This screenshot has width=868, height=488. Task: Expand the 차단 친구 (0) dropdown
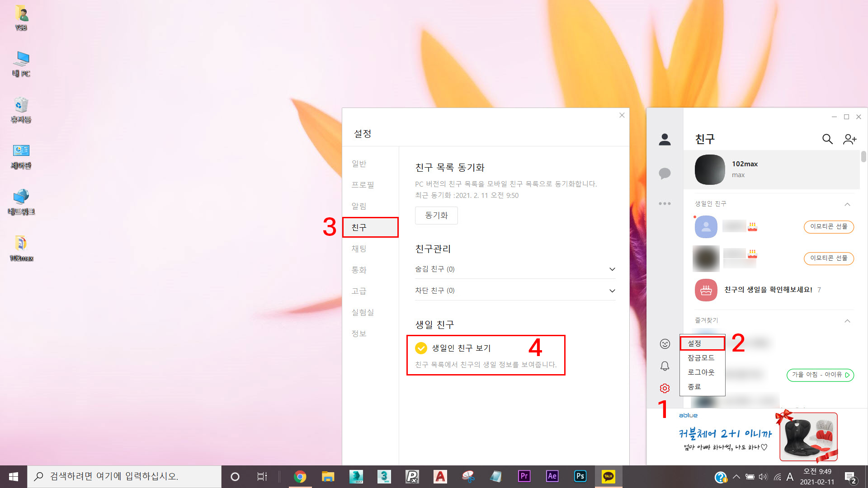click(612, 291)
